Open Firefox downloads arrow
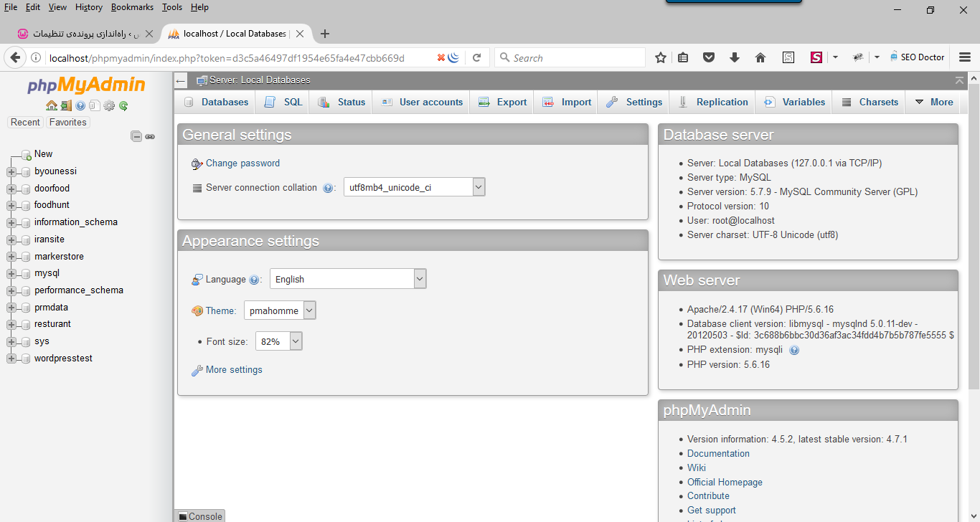Screen dimensions: 980x522 (x=735, y=57)
